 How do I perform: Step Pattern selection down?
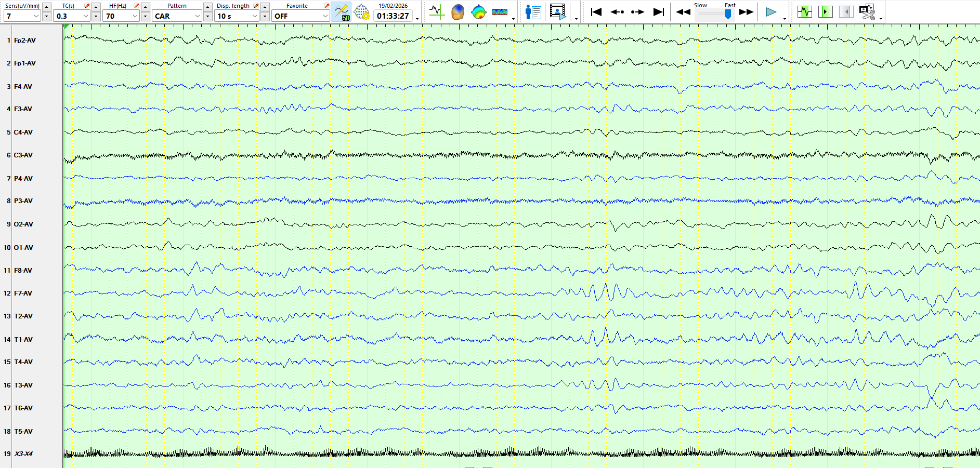pos(207,17)
